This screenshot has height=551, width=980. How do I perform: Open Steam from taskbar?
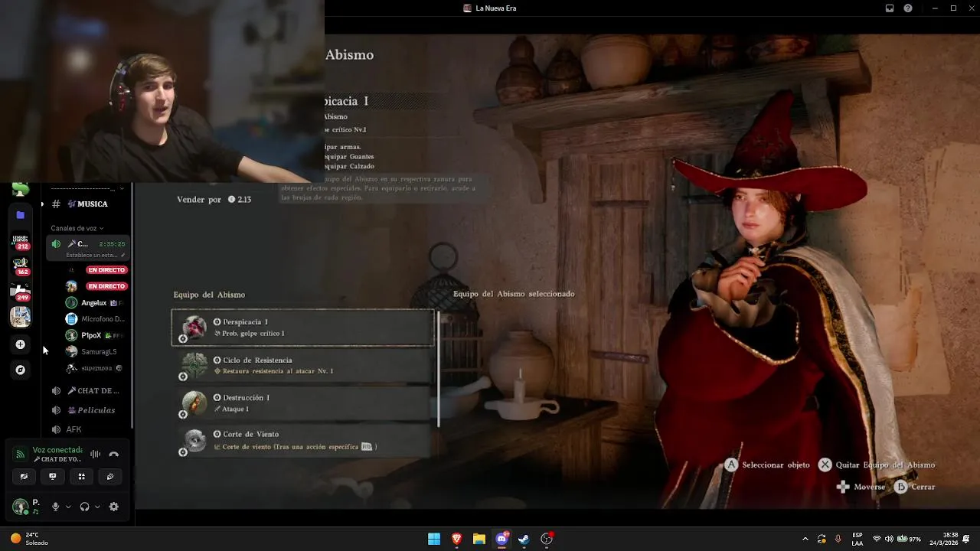[524, 539]
